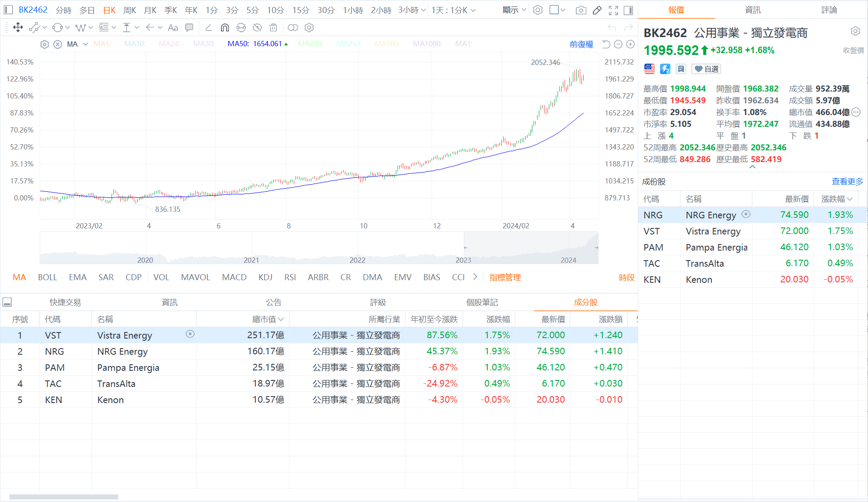The image size is (868, 502).
Task: Select the magnet snap tool in the drawing toolbar
Action: [x=224, y=27]
